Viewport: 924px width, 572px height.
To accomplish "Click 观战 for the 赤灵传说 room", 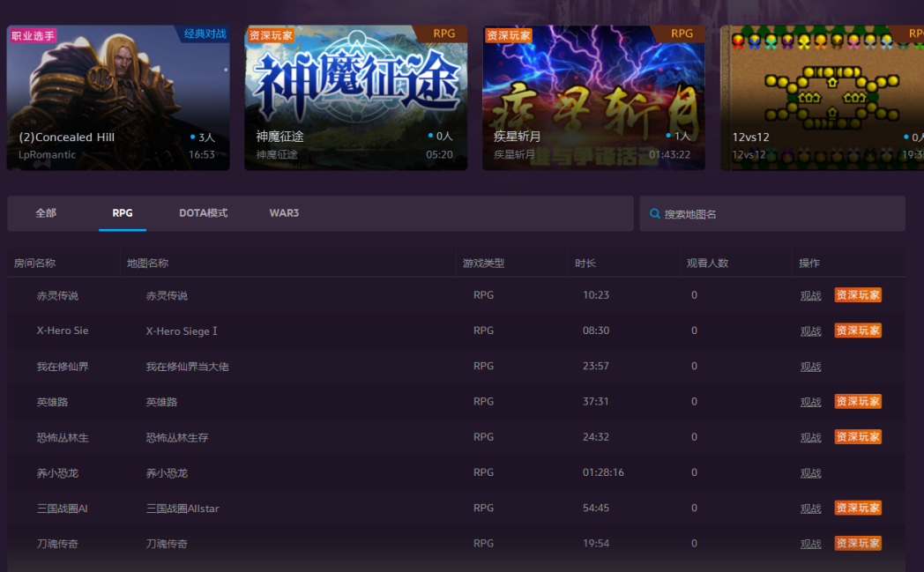I will [811, 296].
